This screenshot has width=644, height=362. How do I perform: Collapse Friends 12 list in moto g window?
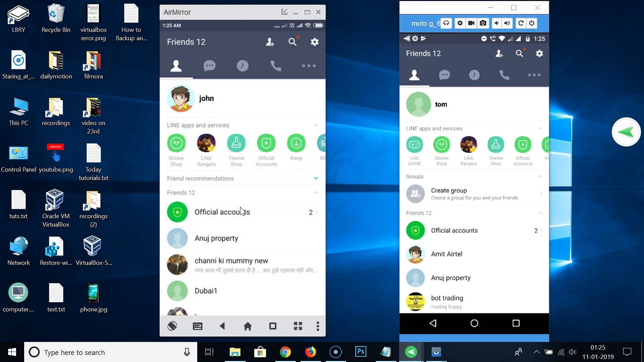point(541,213)
